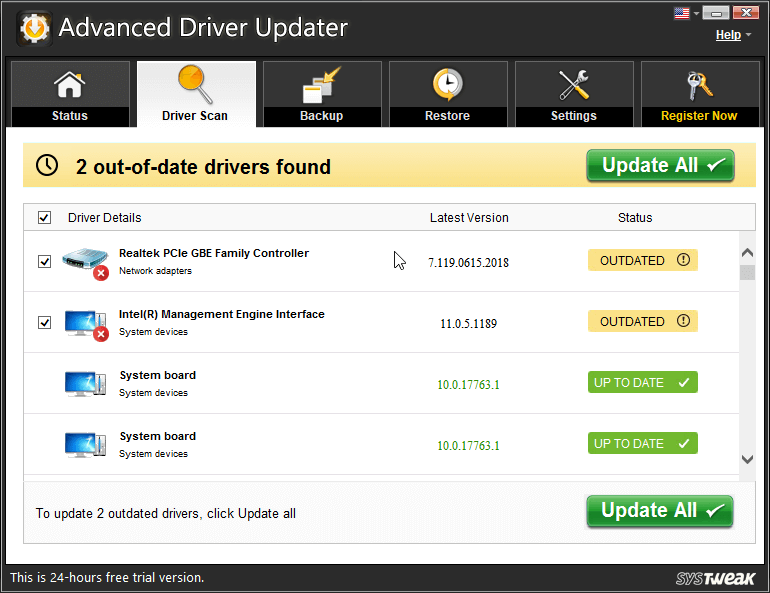
Task: Click the Latest Version column header
Action: [469, 217]
